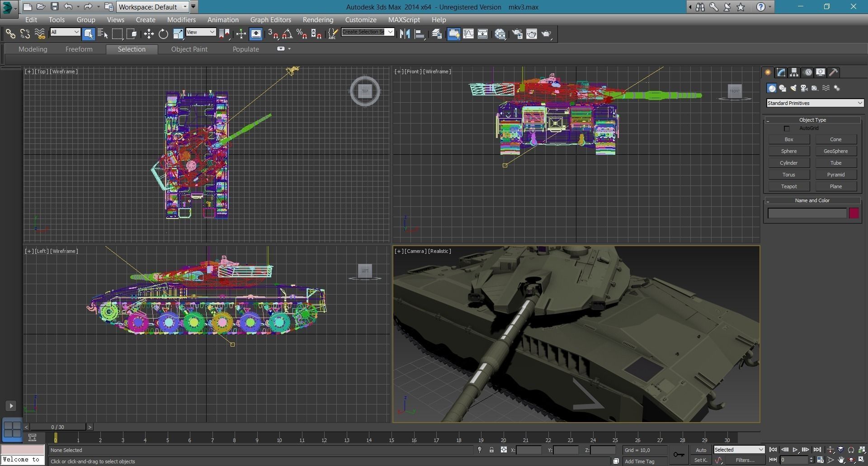The image size is (868, 466).
Task: Open the MAXScript menu
Action: pos(404,20)
